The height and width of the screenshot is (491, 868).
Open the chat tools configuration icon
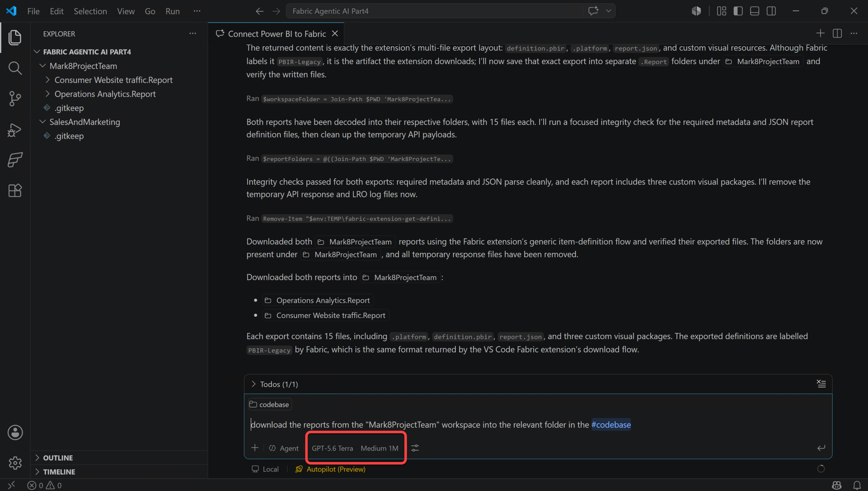tap(415, 448)
